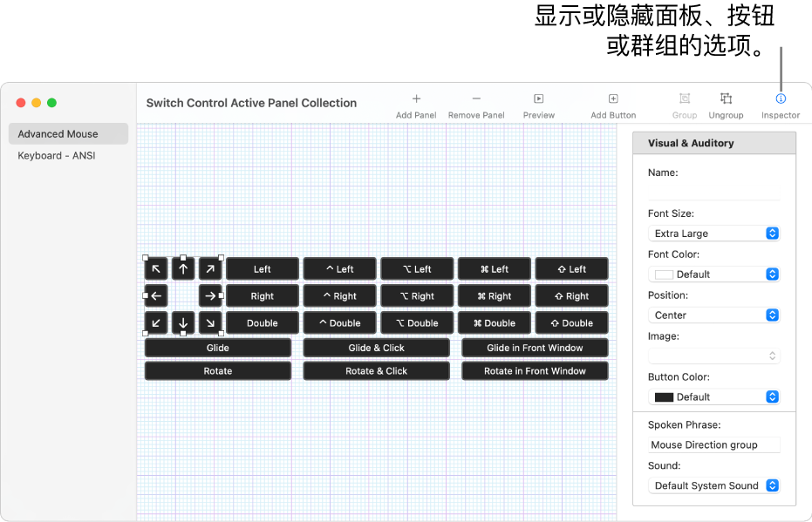Click the Remove Panel minus icon

point(476,98)
